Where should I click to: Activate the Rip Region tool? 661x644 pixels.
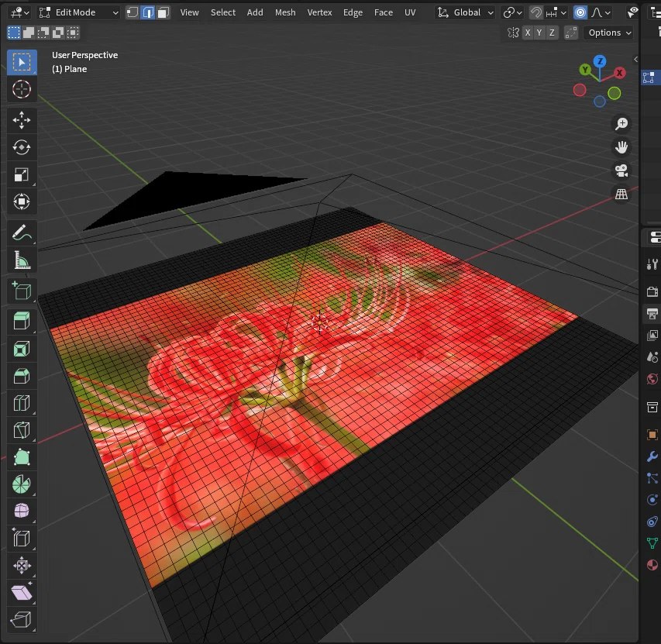point(22,619)
